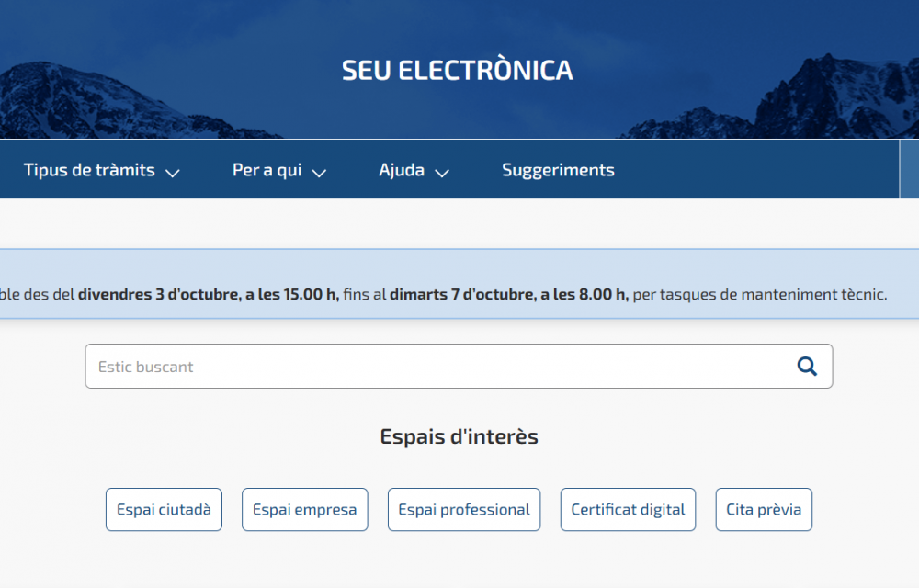Select the Ajuda menu label
919x588 pixels.
tap(402, 170)
